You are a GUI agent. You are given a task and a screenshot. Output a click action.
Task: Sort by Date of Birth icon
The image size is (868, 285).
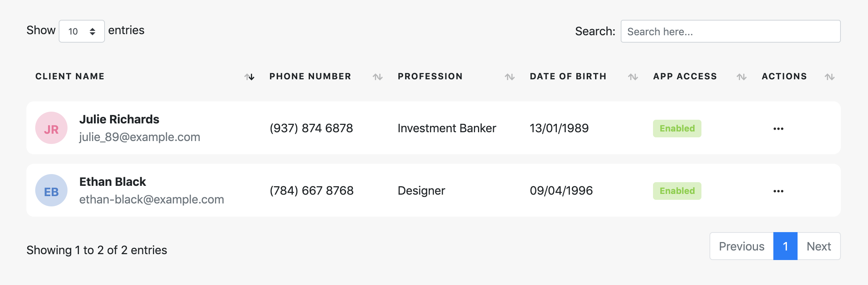[x=633, y=77]
